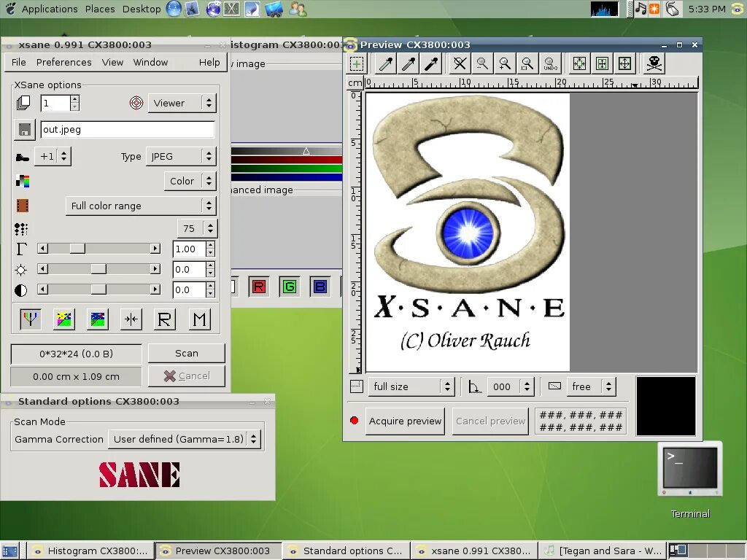Toggle the red R histogram channel
The height and width of the screenshot is (560, 747).
pyautogui.click(x=259, y=287)
